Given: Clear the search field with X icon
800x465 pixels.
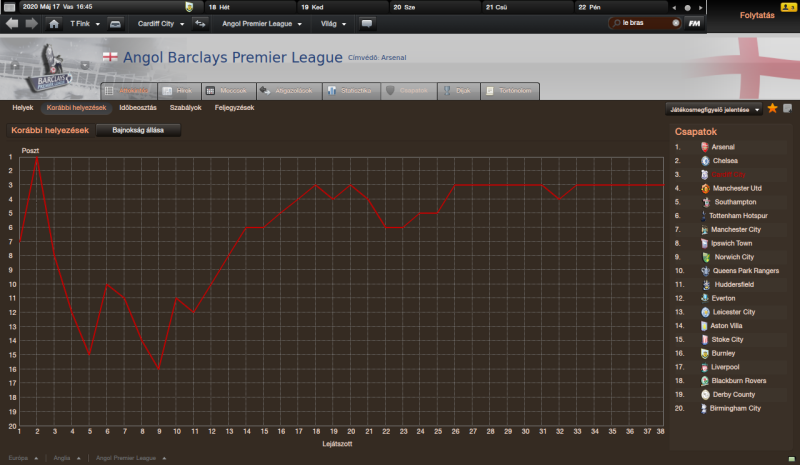Looking at the screenshot, I should tap(677, 23).
